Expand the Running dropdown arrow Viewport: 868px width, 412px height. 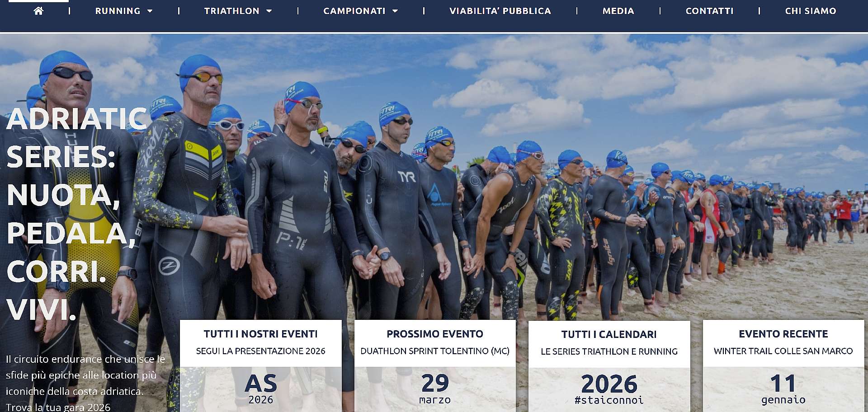tap(150, 11)
